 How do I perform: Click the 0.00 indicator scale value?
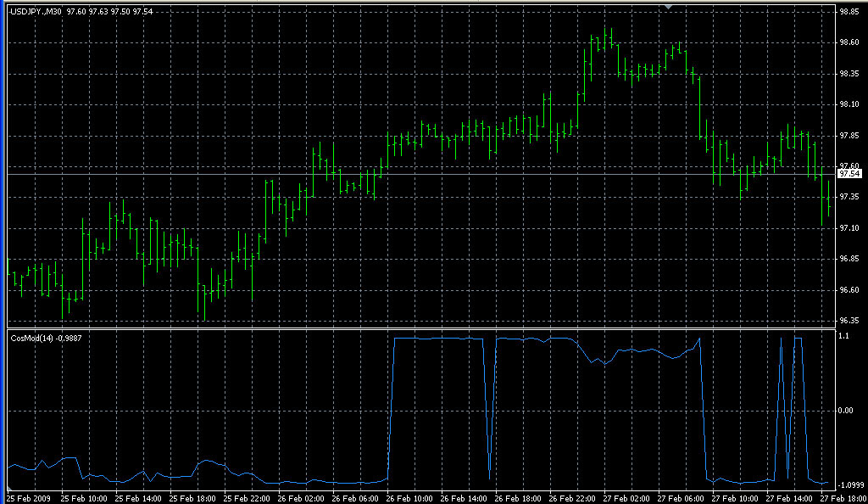[x=846, y=411]
